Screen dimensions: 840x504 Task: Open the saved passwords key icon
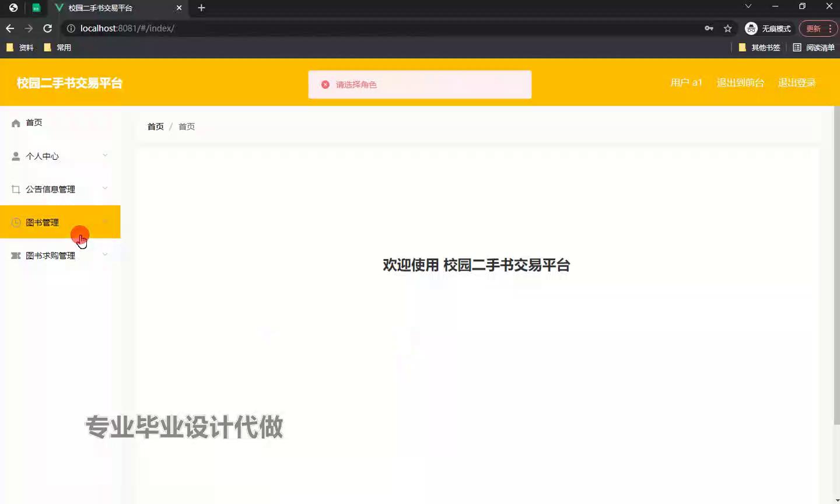pos(709,28)
